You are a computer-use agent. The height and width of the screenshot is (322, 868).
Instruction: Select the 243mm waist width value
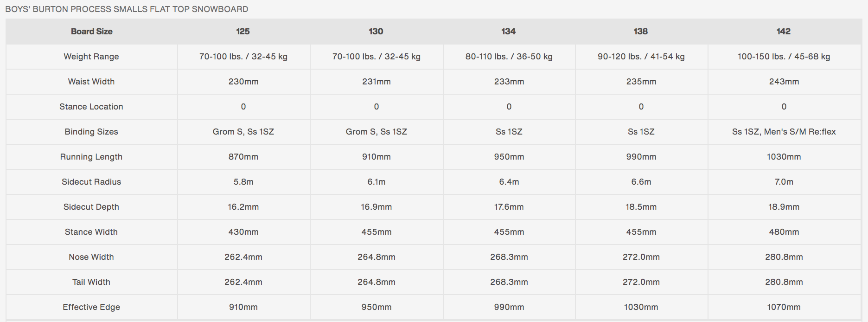[x=784, y=82]
